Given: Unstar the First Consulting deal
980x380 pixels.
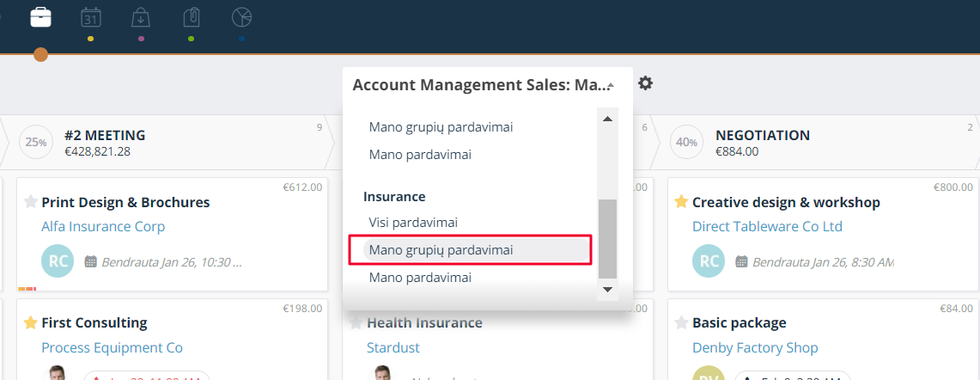Looking at the screenshot, I should coord(30,322).
